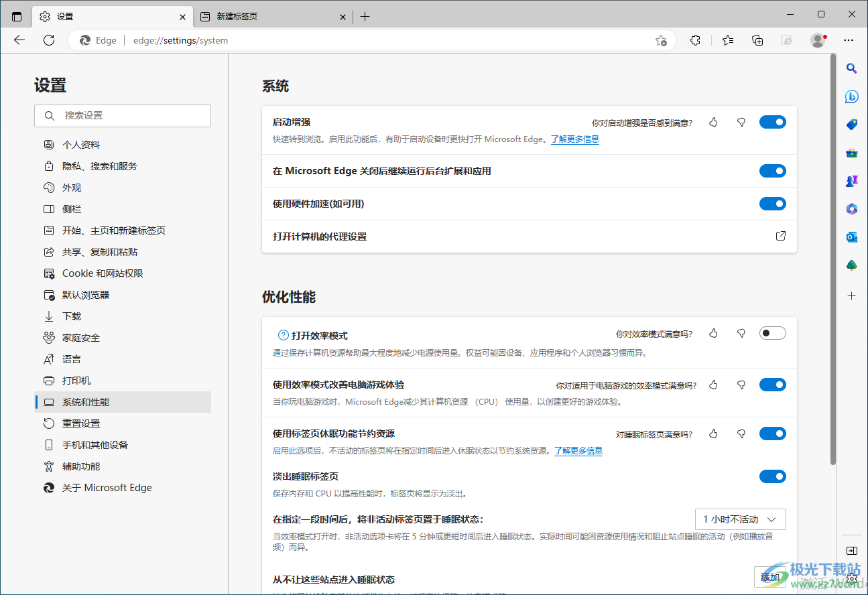Open the tab actions menu icon
868x595 pixels.
click(x=17, y=17)
